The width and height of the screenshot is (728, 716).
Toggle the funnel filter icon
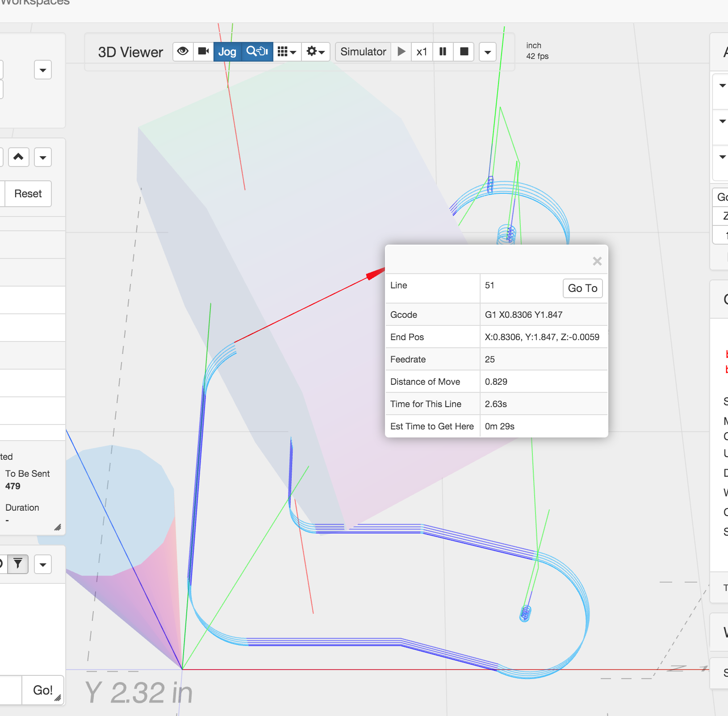18,564
